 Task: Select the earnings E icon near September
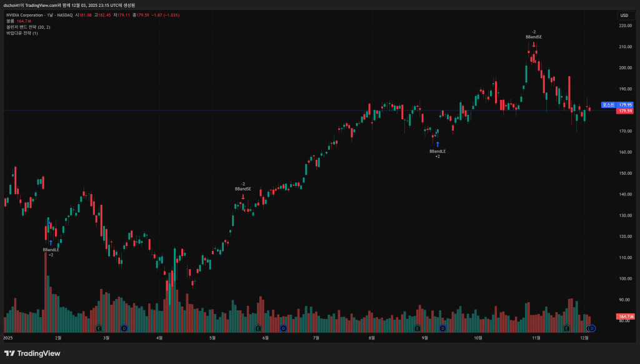click(417, 328)
